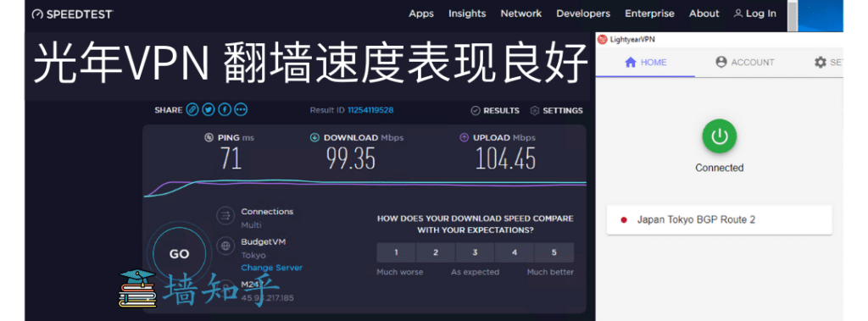Select Japan Tokyo BGP Route 2 server
This screenshot has width=868, height=321.
point(719,219)
